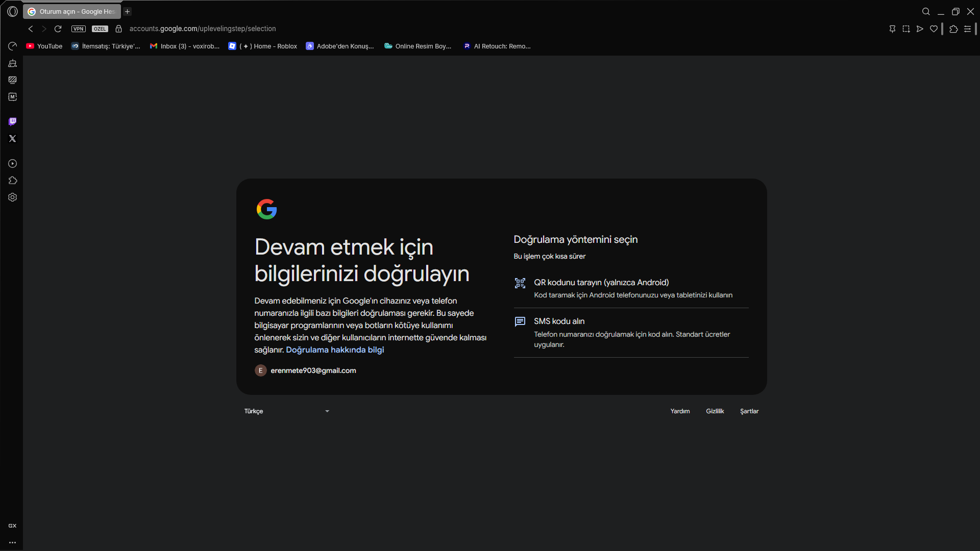980x551 pixels.
Task: Reload the current page
Action: [58, 29]
